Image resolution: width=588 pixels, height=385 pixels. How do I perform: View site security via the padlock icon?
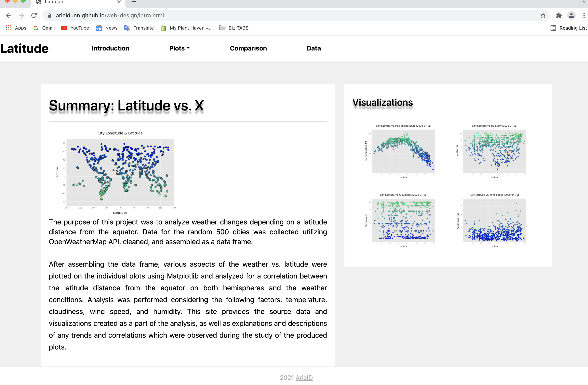click(x=50, y=15)
